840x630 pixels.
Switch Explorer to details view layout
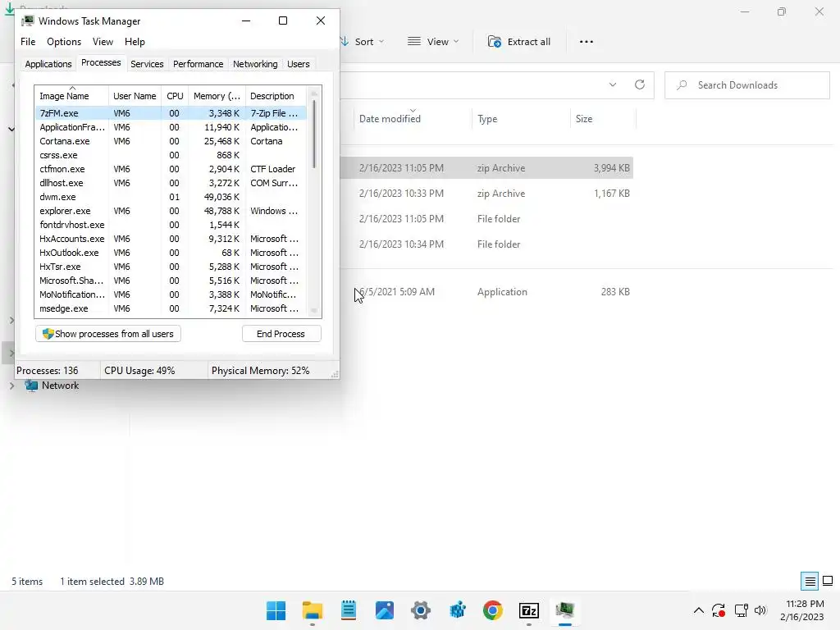click(810, 582)
